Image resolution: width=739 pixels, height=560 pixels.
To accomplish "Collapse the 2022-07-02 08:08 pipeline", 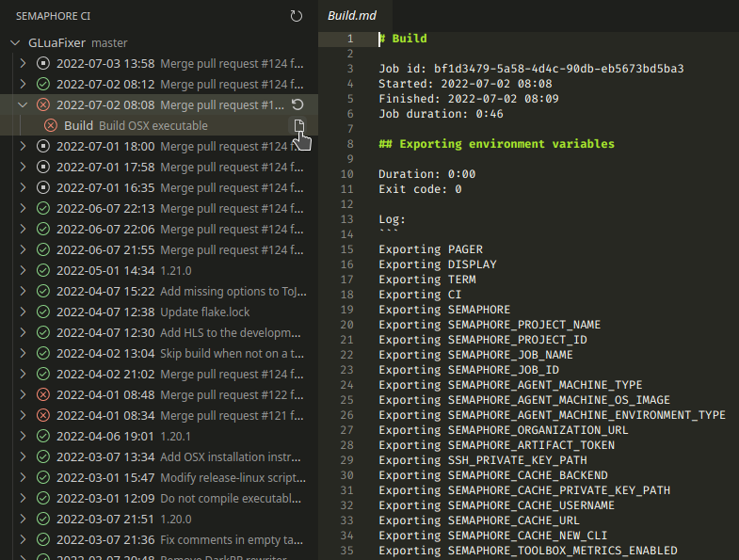I will pyautogui.click(x=23, y=104).
